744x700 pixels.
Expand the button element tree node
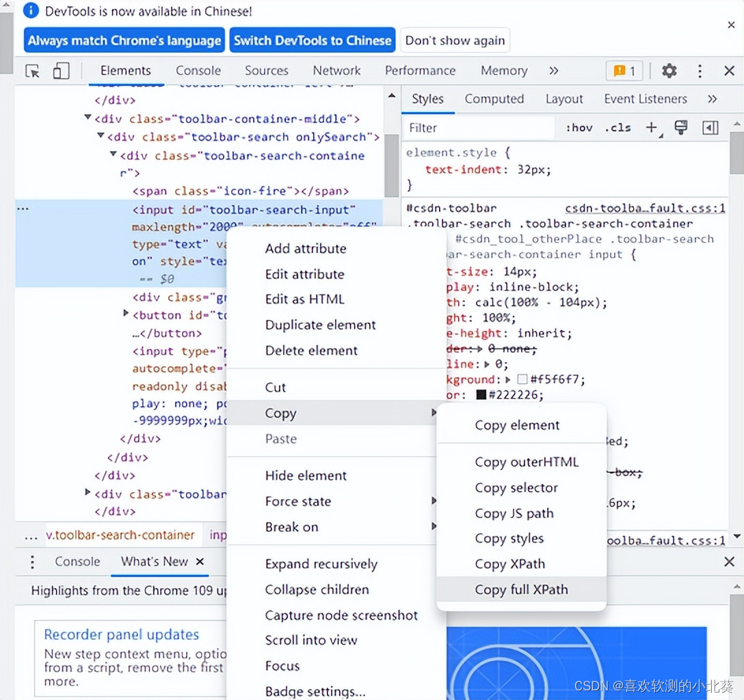pos(126,314)
